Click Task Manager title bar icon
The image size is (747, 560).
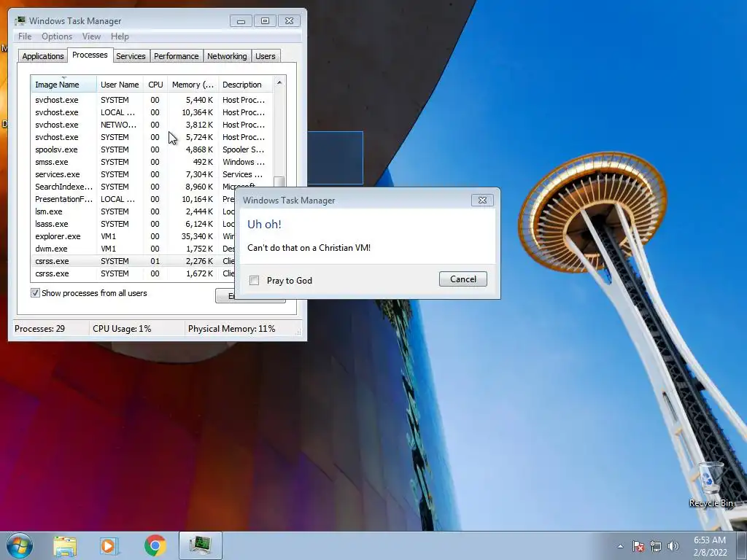(20, 21)
